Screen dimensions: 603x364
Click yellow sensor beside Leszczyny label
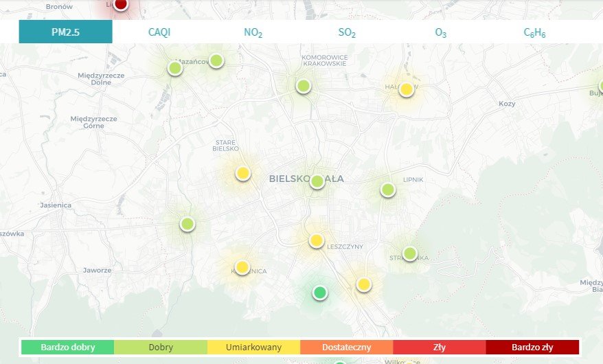tap(316, 240)
